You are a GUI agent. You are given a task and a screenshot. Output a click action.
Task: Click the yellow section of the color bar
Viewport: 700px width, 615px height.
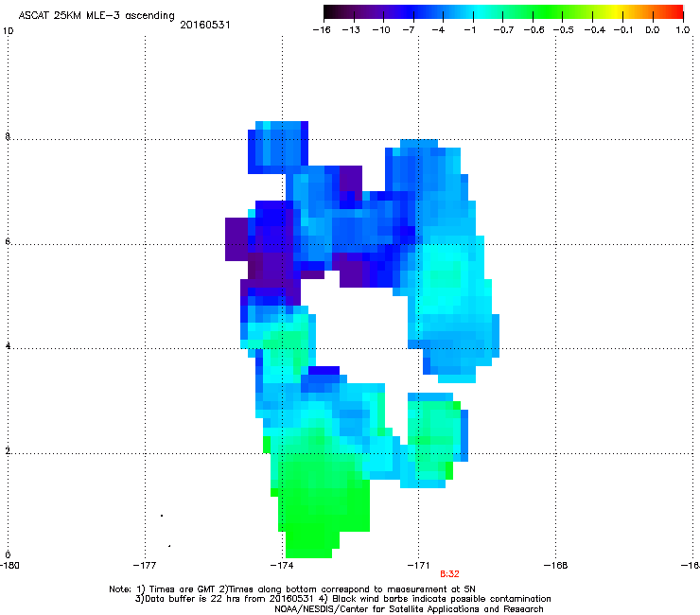coord(616,11)
